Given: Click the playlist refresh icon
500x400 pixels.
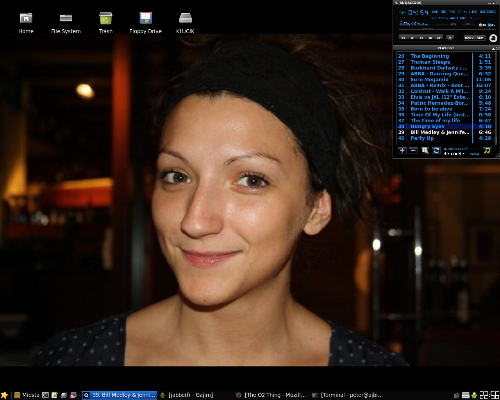Looking at the screenshot, I should tap(436, 151).
